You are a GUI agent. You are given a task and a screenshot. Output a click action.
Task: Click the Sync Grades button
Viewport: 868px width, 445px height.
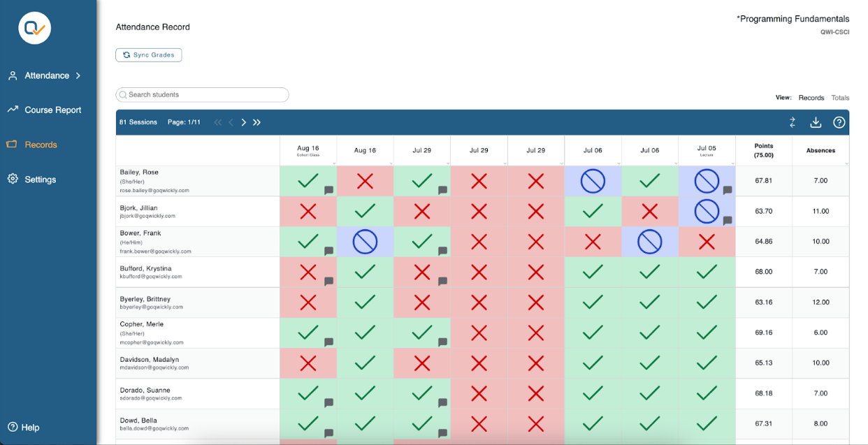click(x=148, y=54)
